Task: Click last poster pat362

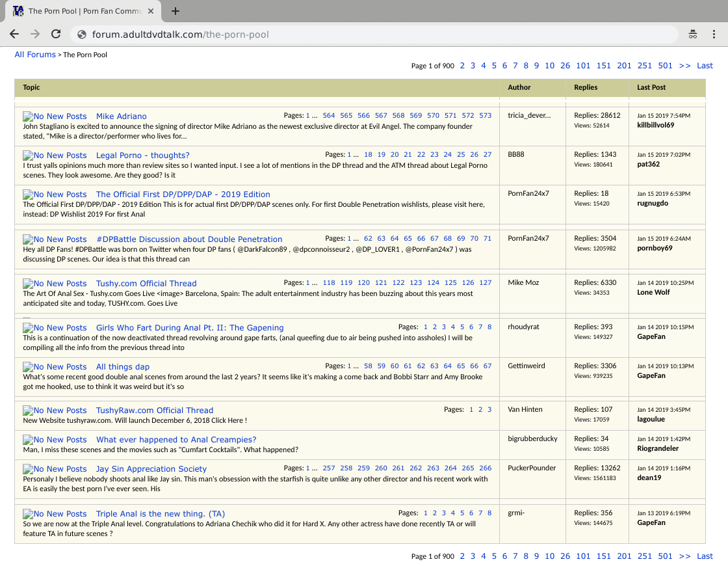Action: [x=648, y=164]
